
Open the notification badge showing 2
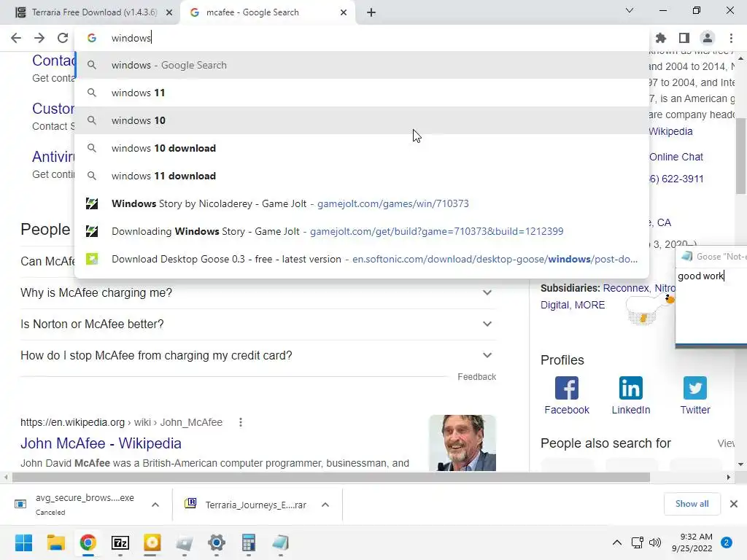pyautogui.click(x=727, y=542)
